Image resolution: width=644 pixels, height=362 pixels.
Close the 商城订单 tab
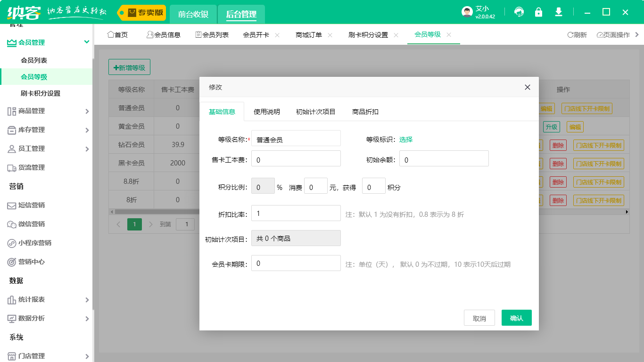[x=330, y=35]
